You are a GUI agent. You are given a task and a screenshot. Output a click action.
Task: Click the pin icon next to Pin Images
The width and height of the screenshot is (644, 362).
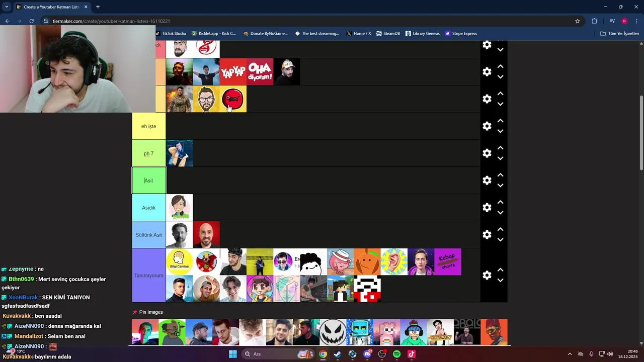tap(134, 312)
